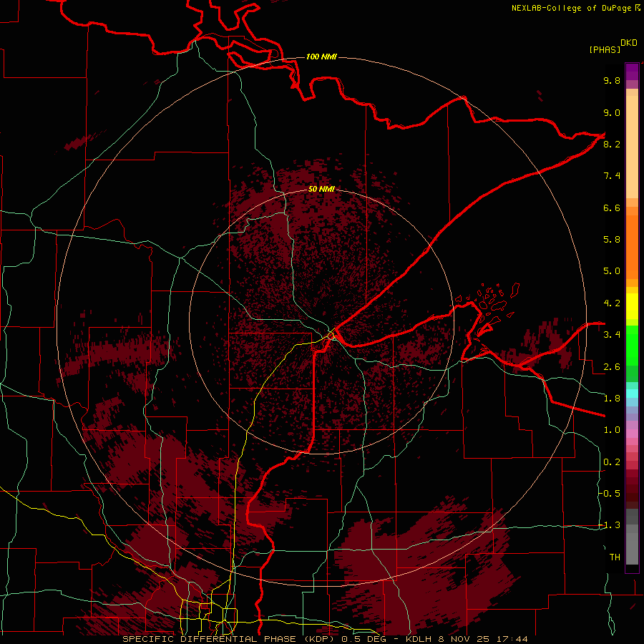Image resolution: width=644 pixels, height=644 pixels.
Task: Click the 100 NMI range ring label
Action: pos(321,57)
